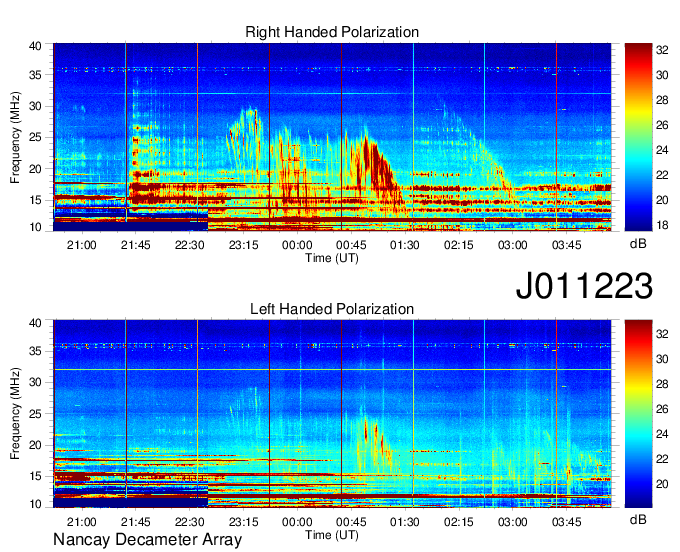This screenshot has width=680, height=552.
Task: Click the 03:45 time tick under Left Handed plot
Action: 566,522
